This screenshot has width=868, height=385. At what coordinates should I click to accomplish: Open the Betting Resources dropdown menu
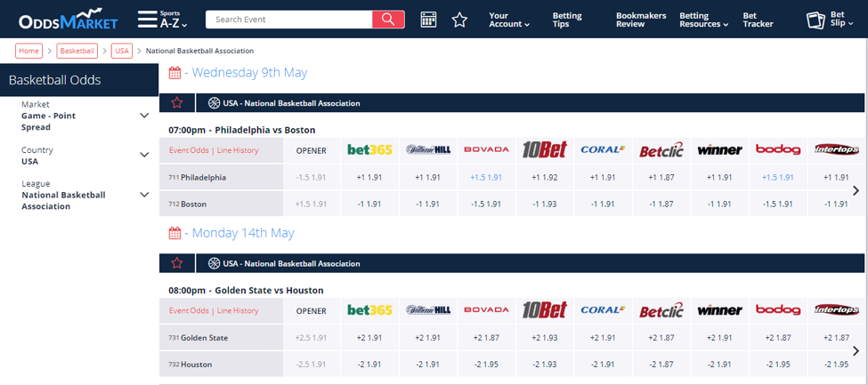coord(703,20)
